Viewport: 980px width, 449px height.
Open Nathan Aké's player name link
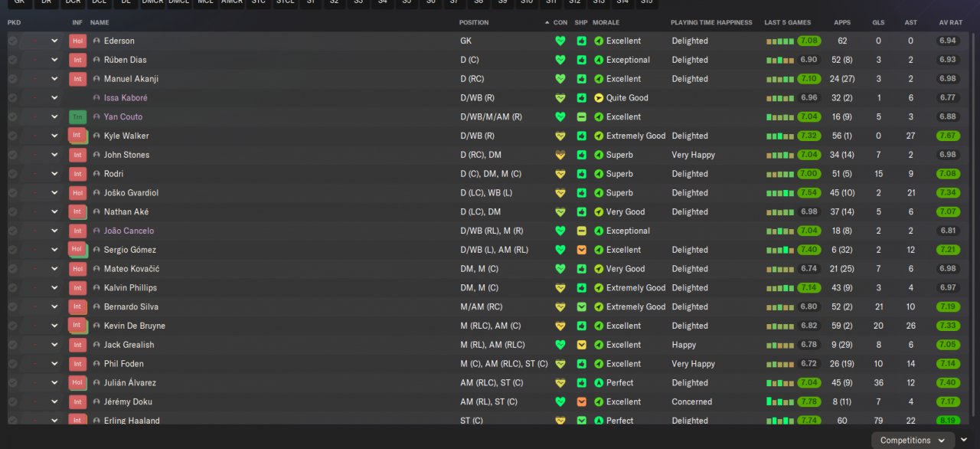(x=126, y=211)
